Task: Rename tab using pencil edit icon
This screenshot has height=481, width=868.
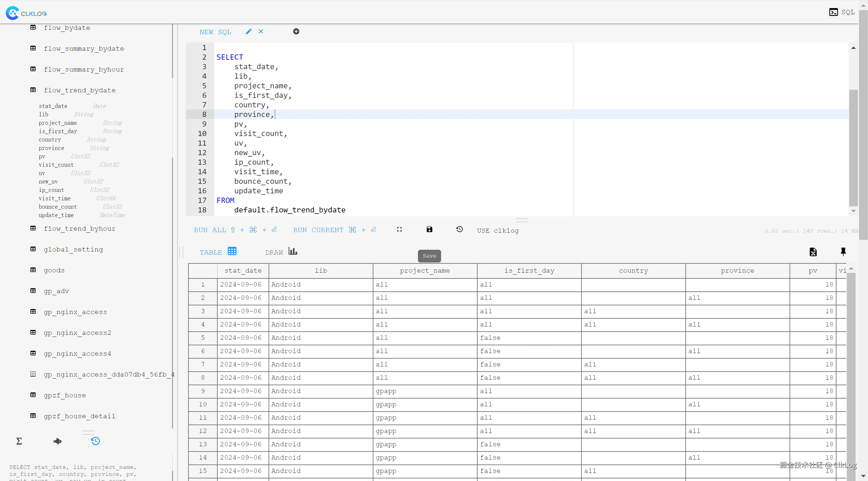Action: coord(249,32)
